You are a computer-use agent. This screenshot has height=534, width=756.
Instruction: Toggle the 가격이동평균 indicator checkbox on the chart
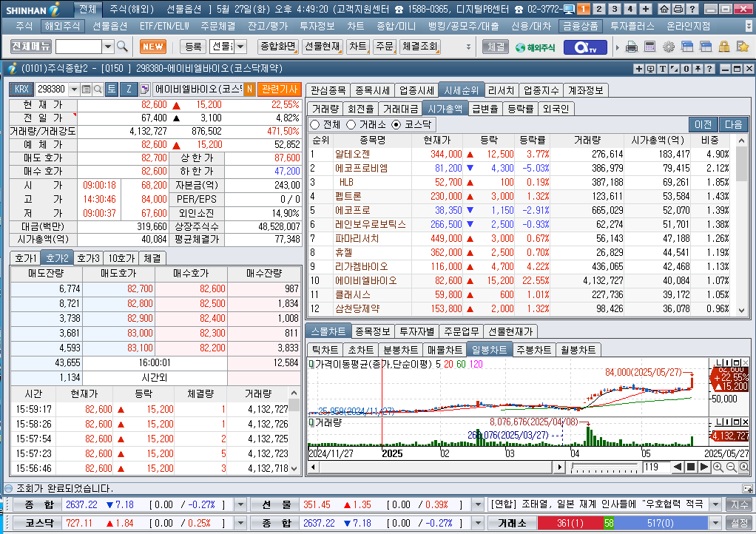click(x=311, y=365)
